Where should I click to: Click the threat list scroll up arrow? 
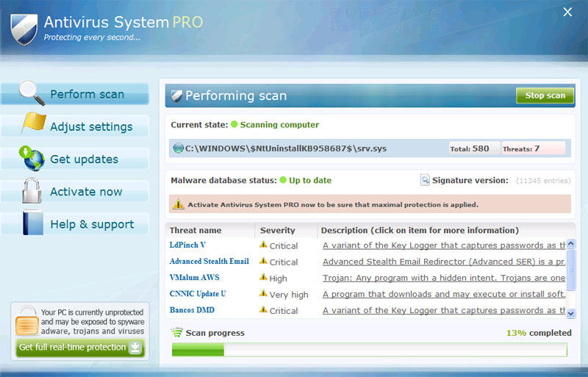pyautogui.click(x=571, y=244)
